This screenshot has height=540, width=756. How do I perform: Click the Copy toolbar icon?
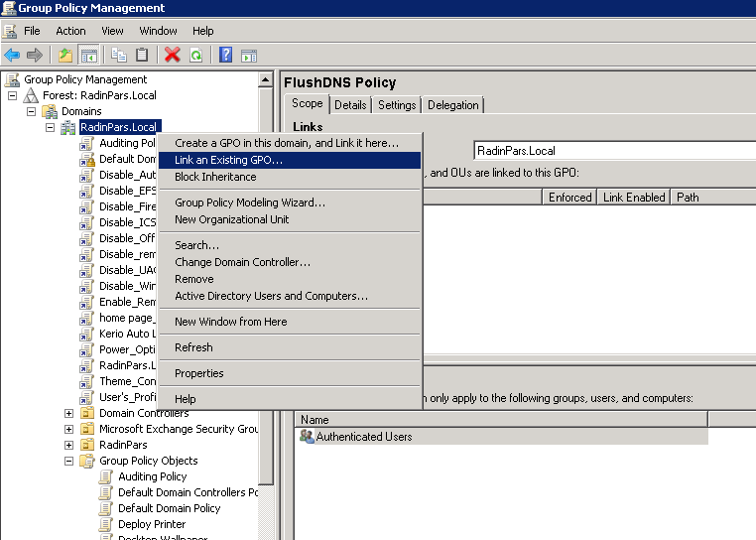tap(119, 56)
